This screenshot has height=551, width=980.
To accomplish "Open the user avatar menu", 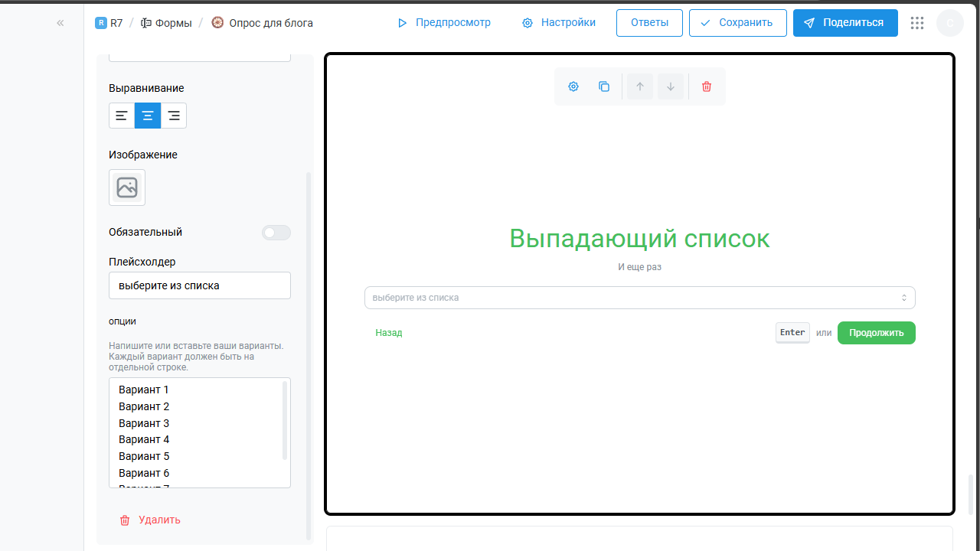I will click(x=950, y=23).
